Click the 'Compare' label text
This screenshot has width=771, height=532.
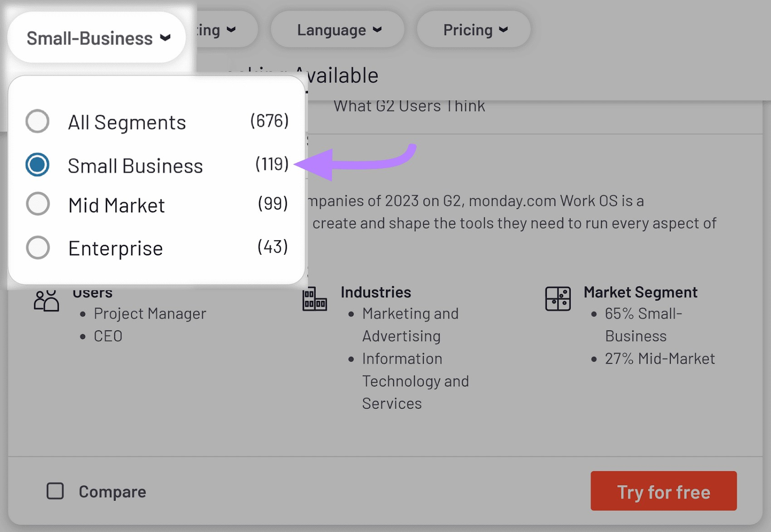click(112, 492)
